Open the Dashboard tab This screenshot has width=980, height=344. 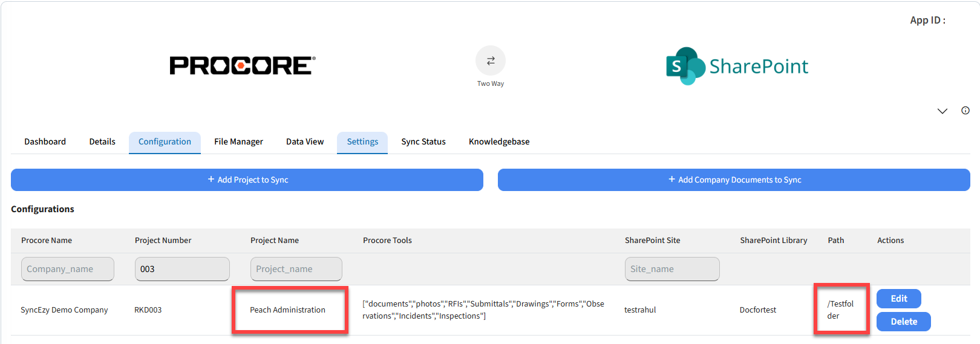(45, 142)
